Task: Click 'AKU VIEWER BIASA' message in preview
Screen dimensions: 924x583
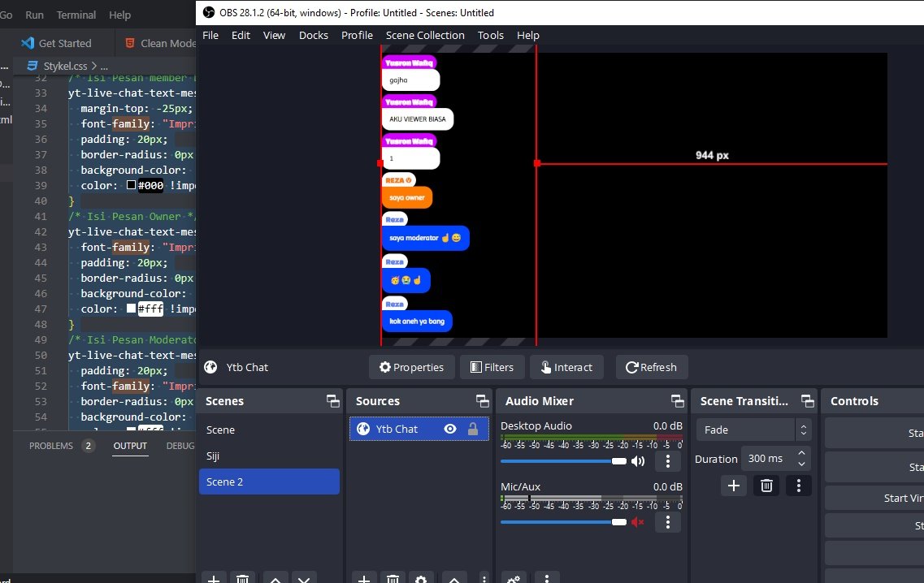Action: [417, 119]
